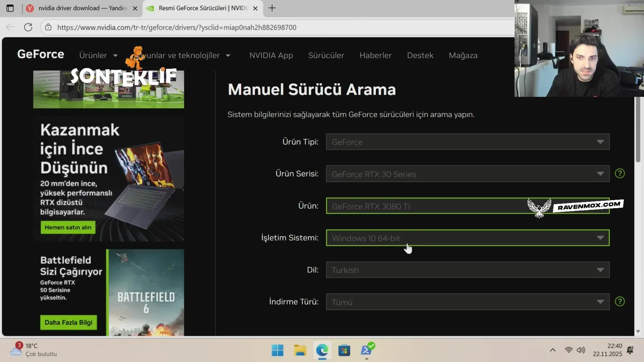The width and height of the screenshot is (644, 362).
Task: Click the scrollbar down arrow
Action: 638,332
